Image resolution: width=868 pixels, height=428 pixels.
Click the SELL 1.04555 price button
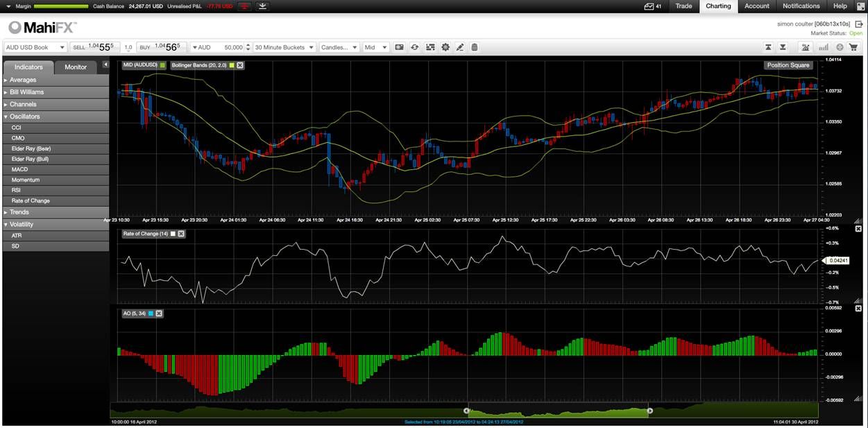pos(95,47)
